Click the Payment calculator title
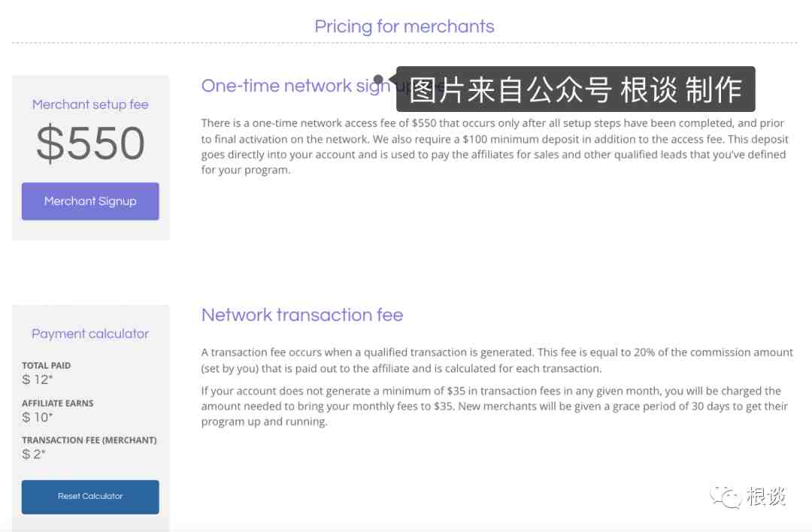Viewport: 812px width, 532px height. (x=90, y=334)
